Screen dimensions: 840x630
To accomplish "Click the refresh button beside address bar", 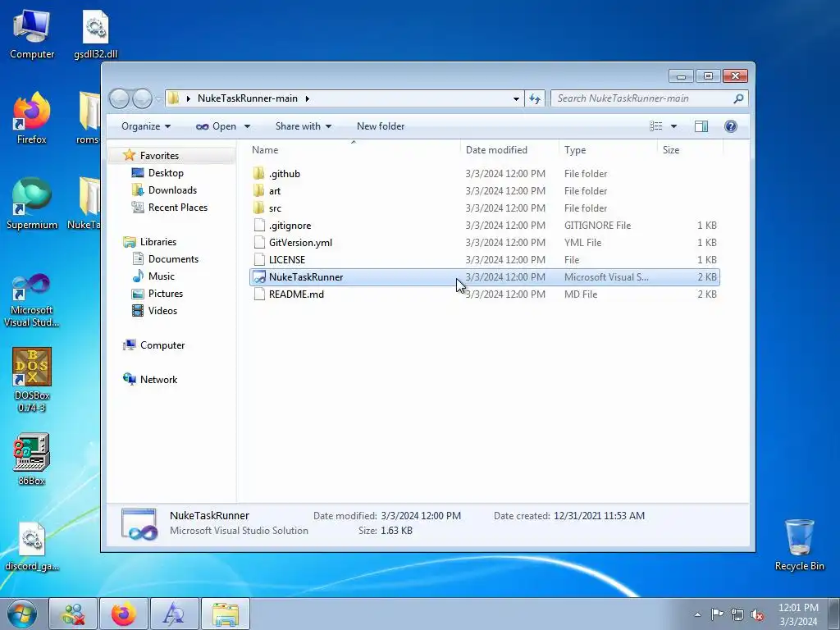I will 535,98.
